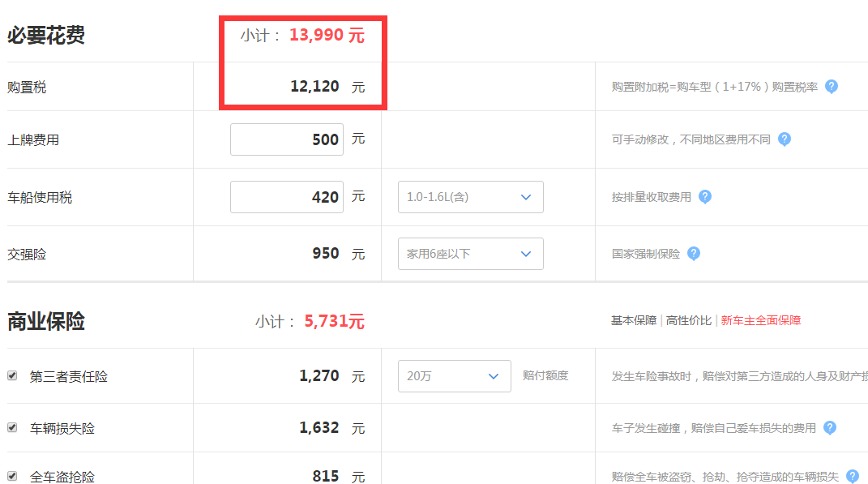Click the 车船使用税 row label
This screenshot has height=484, width=868.
pyautogui.click(x=39, y=197)
